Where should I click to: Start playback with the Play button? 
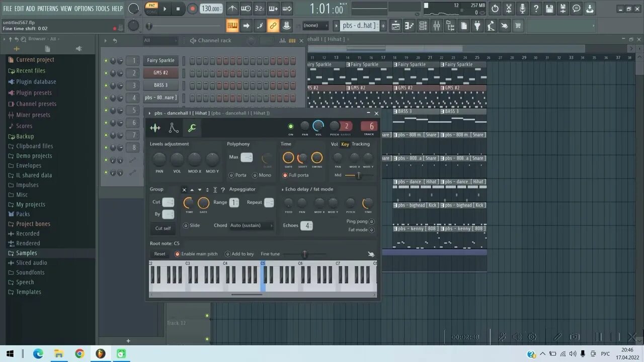point(165,9)
